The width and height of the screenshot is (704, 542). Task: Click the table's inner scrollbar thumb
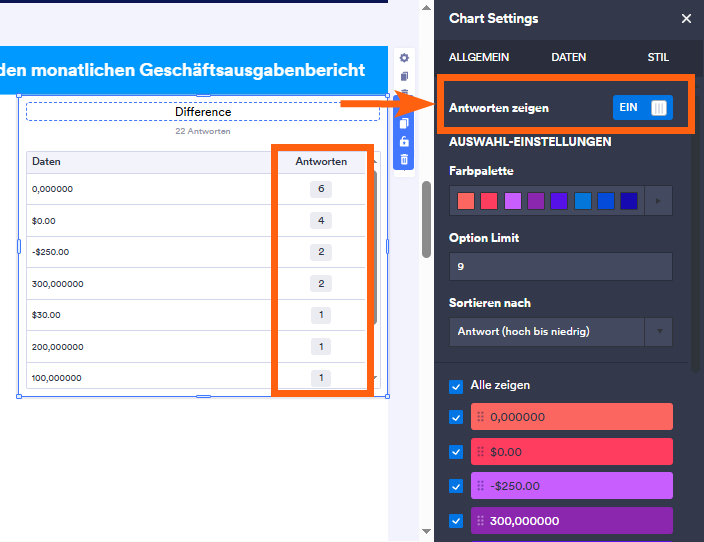point(375,247)
